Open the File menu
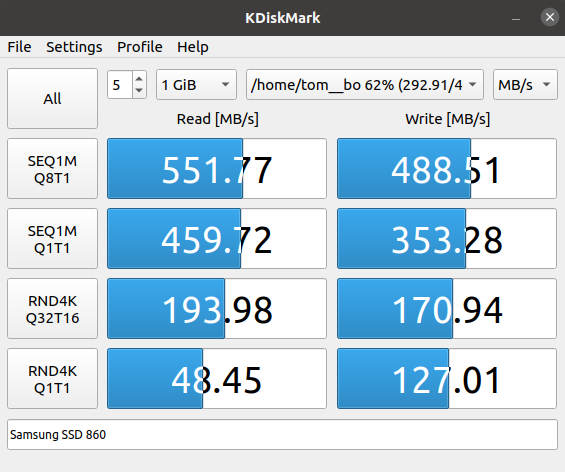Viewport: 565px width, 472px height. pyautogui.click(x=19, y=47)
